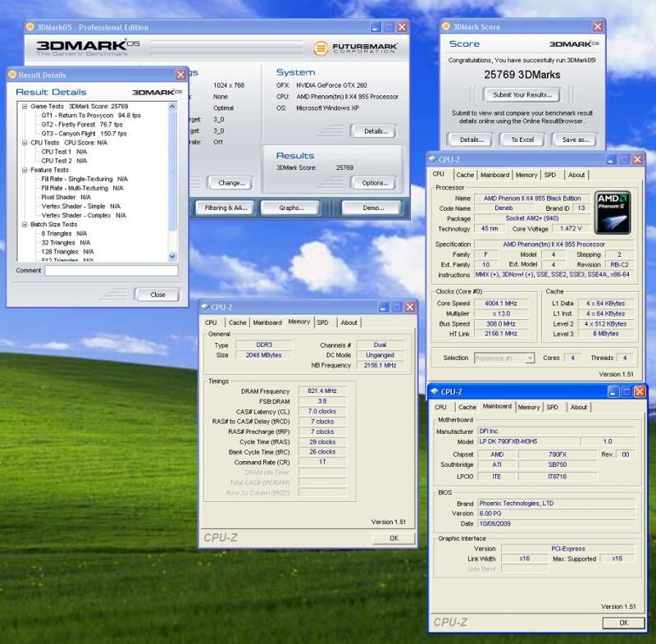Open the Processor #1 selection dropdown
Image resolution: width=656 pixels, height=644 pixels.
click(530, 359)
